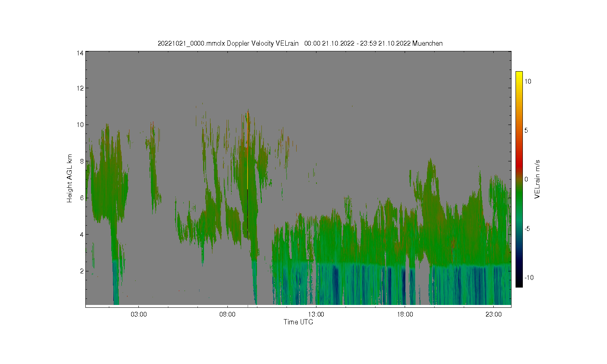Click the height axis label 2

[82, 271]
